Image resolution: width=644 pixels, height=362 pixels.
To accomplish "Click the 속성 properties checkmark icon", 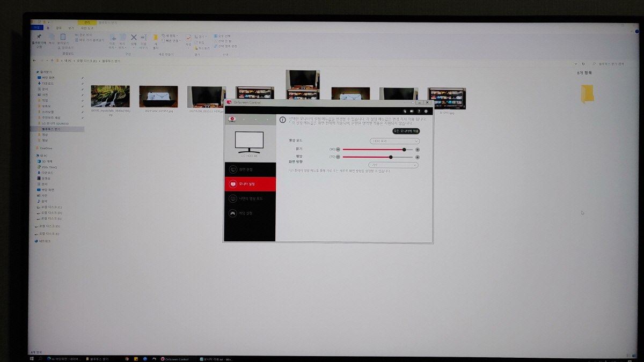I will tap(188, 38).
